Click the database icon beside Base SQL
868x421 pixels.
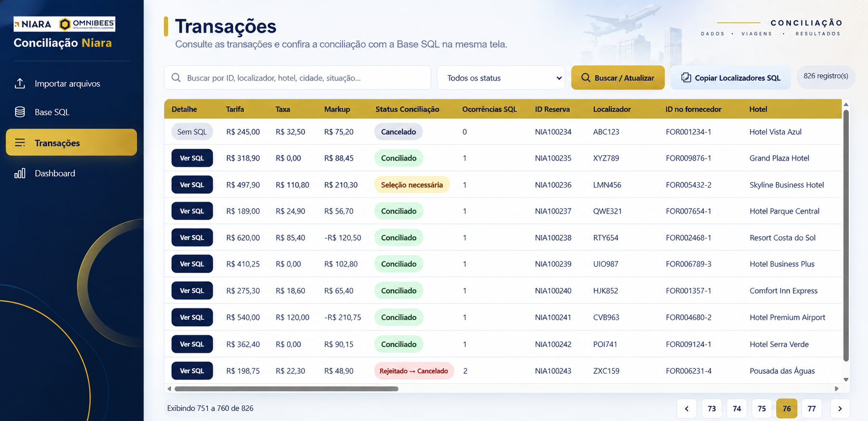tap(20, 112)
